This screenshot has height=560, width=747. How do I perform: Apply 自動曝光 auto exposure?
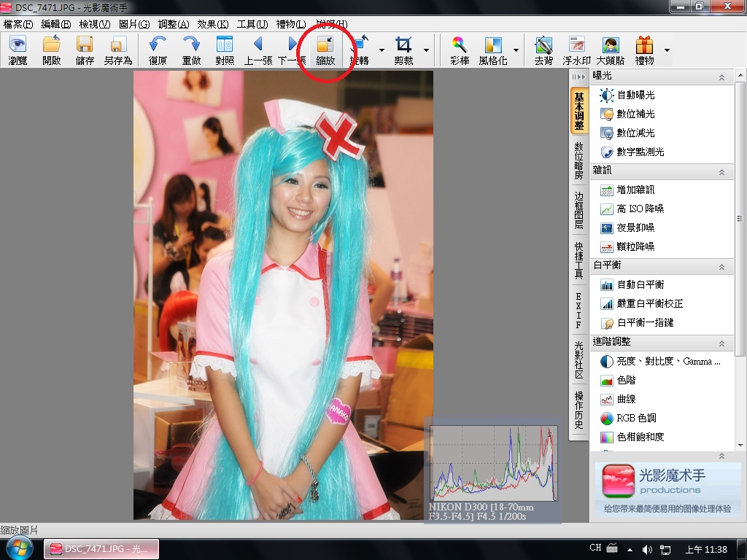(635, 95)
